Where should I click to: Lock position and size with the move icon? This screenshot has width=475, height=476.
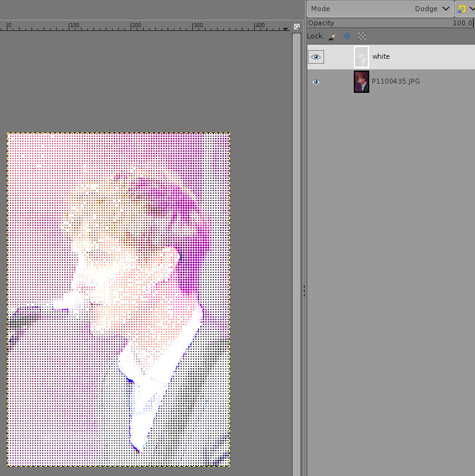[347, 37]
